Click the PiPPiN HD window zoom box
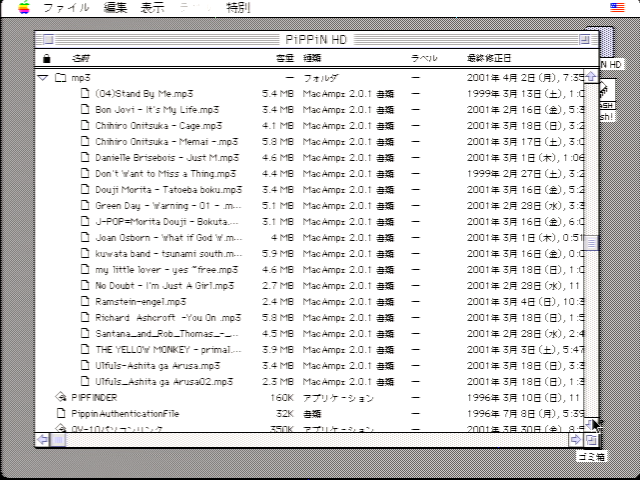Image resolution: width=640 pixels, height=480 pixels. point(584,40)
